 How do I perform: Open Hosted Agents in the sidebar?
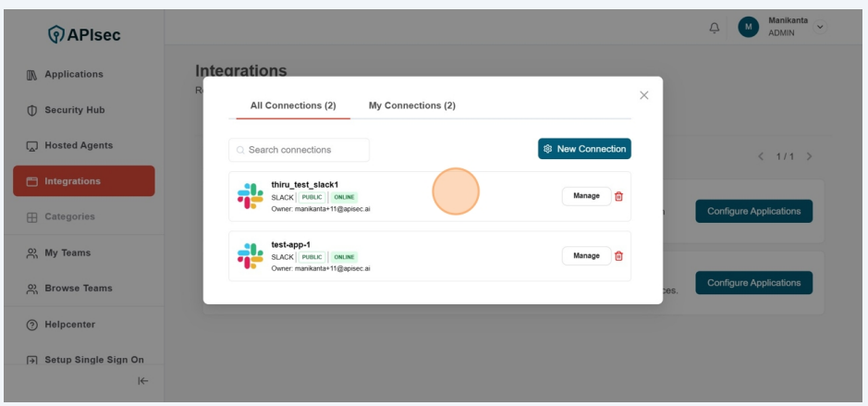click(79, 145)
